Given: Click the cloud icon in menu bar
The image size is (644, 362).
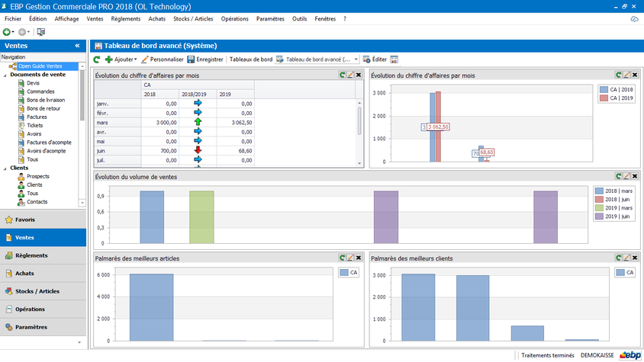Looking at the screenshot, I should point(635,19).
